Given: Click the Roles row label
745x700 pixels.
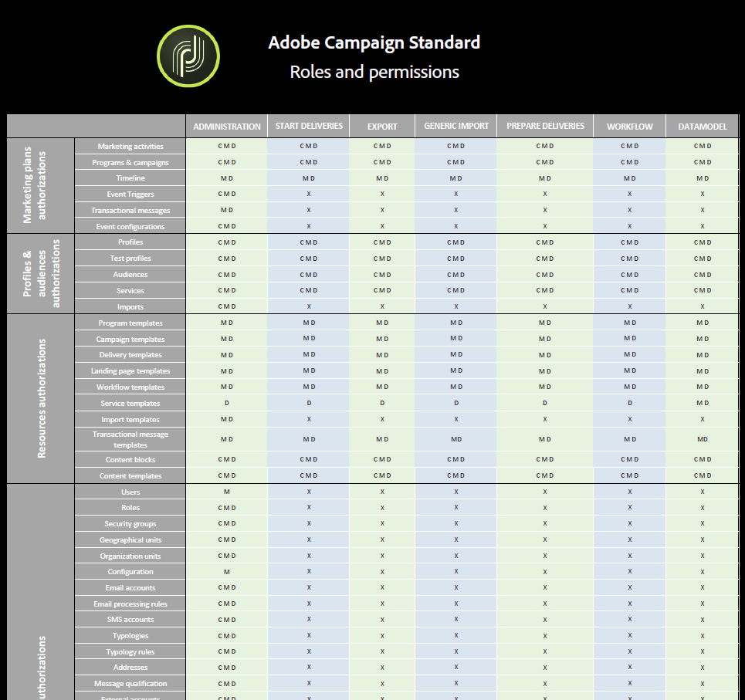Looking at the screenshot, I should [130, 508].
